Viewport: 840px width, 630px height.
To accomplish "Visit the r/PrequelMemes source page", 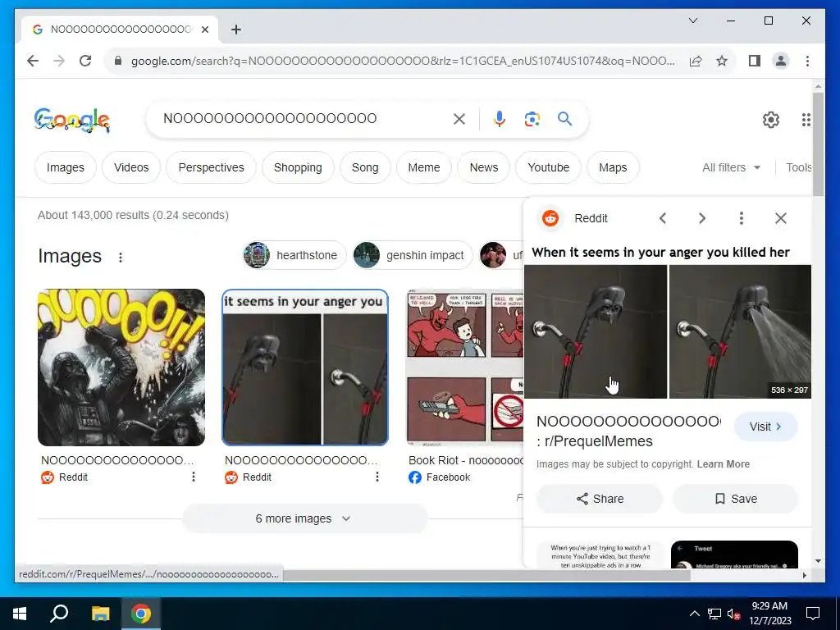I will coord(765,427).
